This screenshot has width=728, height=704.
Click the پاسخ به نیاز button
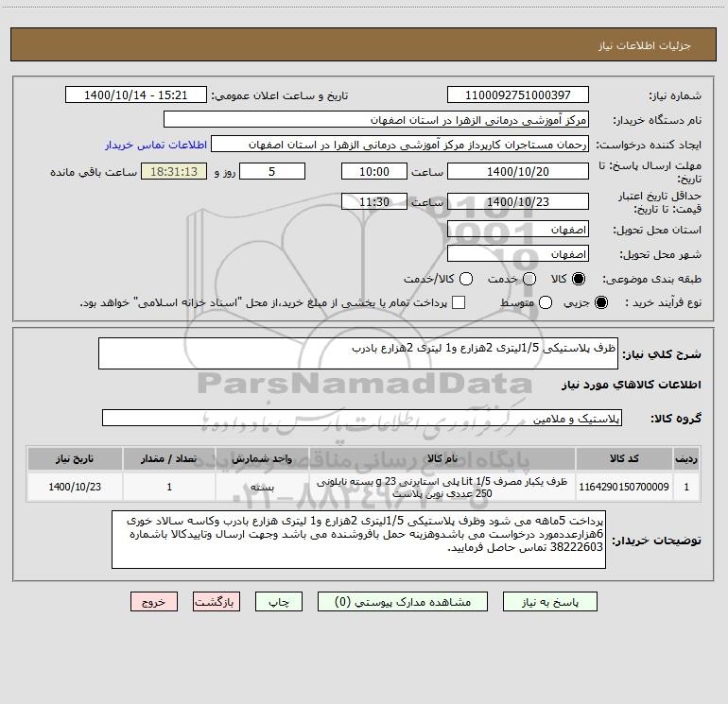click(550, 602)
